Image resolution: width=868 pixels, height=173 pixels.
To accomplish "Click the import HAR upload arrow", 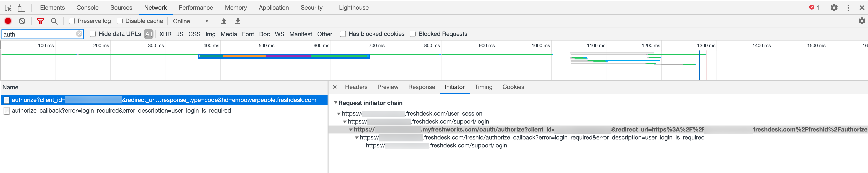I will click(224, 21).
